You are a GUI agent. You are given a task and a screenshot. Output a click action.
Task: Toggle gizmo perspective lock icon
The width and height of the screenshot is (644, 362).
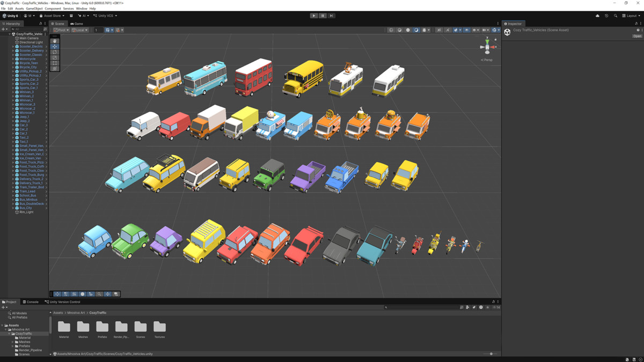point(495,39)
